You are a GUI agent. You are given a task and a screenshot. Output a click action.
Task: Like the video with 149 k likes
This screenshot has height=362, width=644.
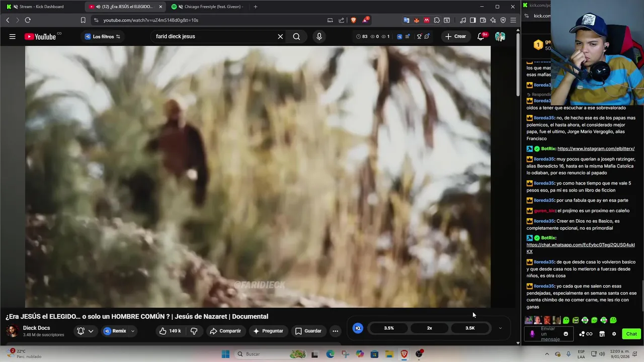tap(170, 331)
